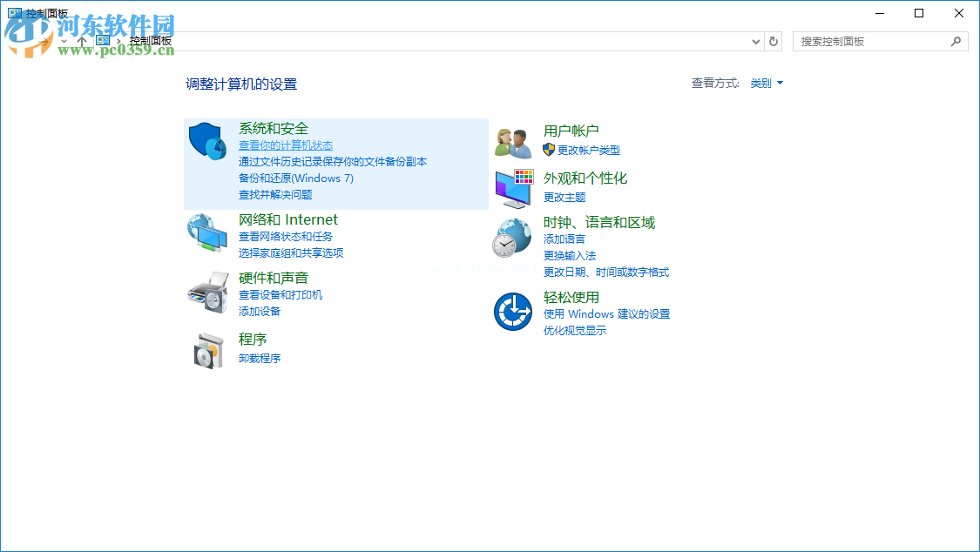Click the 网络和 Internet monitors icon

point(208,232)
